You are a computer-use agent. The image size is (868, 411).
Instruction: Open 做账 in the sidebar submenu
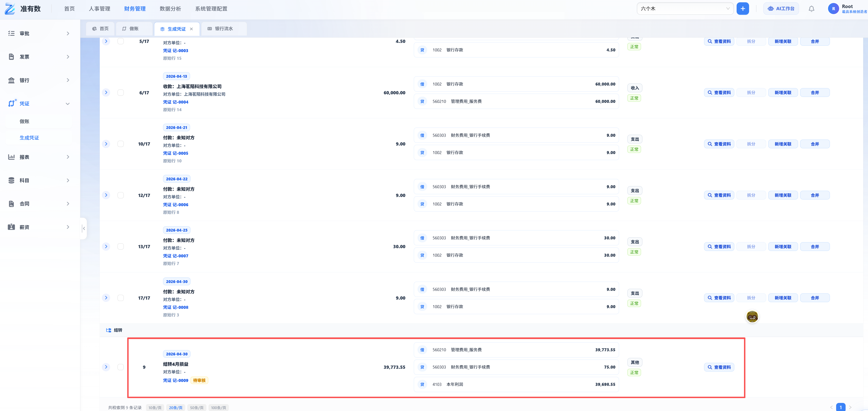click(x=24, y=121)
